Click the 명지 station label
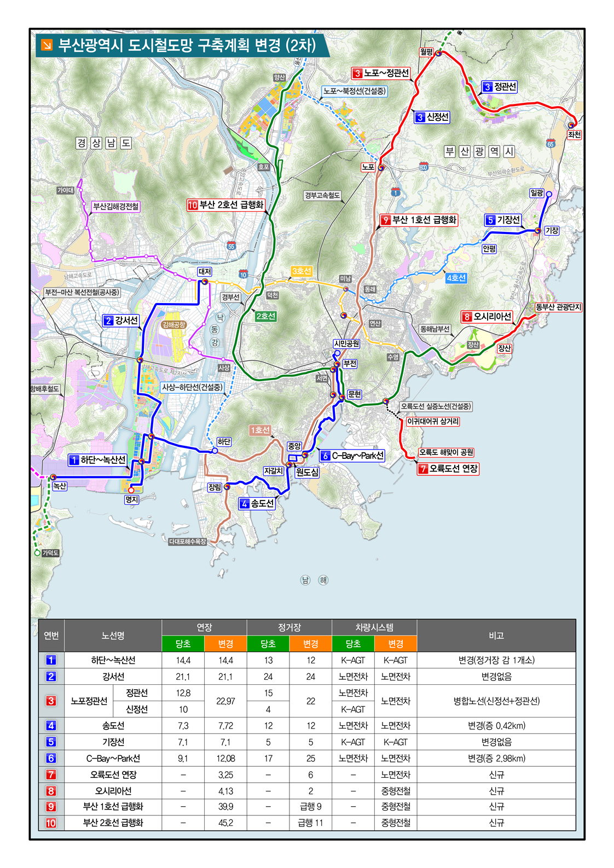 [x=131, y=499]
